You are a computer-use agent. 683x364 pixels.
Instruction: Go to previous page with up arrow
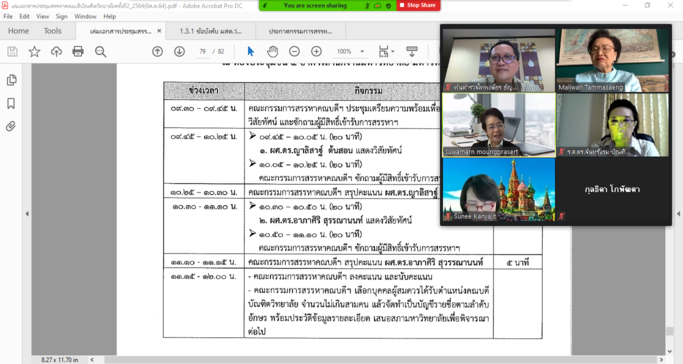click(x=157, y=51)
